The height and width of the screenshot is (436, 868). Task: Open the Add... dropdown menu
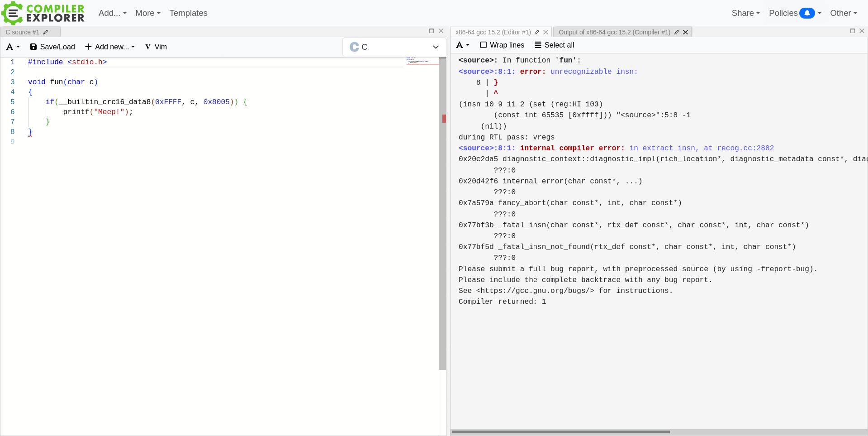click(113, 13)
